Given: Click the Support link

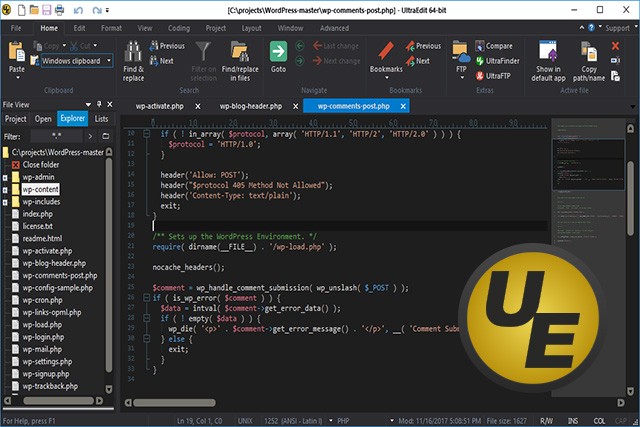Looking at the screenshot, I should click(x=617, y=28).
